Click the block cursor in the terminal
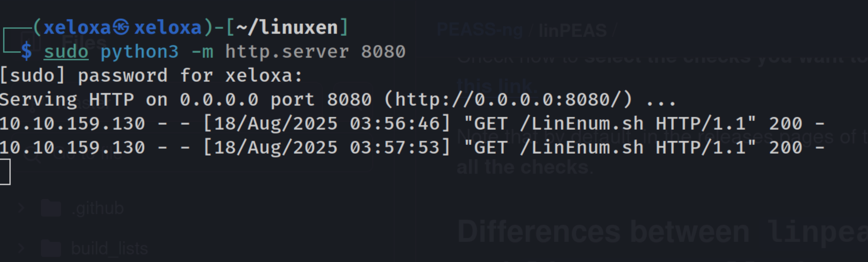Viewport: 868px width, 262px height. [5, 172]
